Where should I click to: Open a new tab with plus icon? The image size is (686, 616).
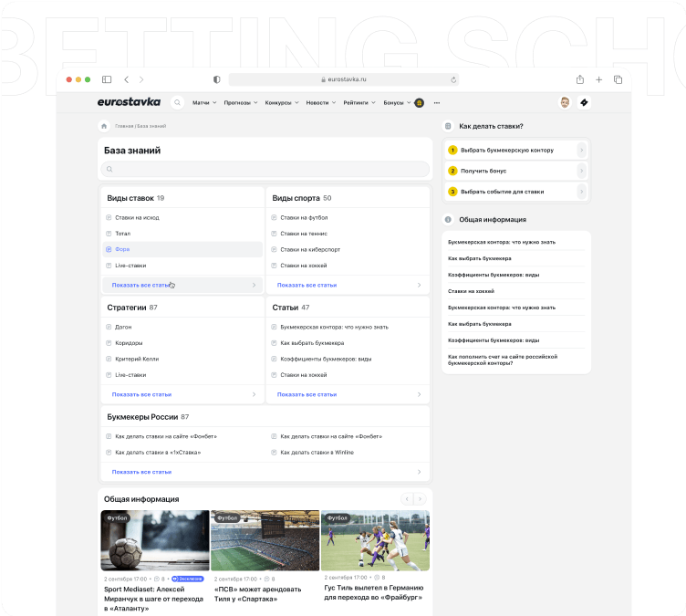(598, 80)
